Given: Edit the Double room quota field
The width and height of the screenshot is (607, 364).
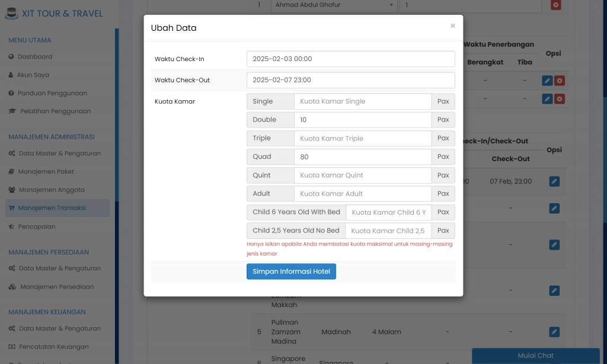Looking at the screenshot, I should point(362,120).
